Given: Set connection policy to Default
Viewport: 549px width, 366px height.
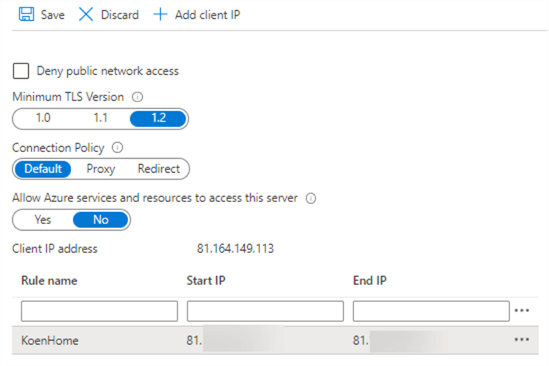Looking at the screenshot, I should 43,169.
